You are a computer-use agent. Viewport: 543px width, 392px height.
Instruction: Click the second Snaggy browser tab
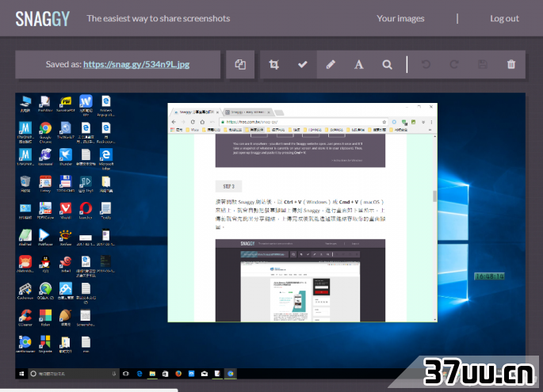(x=247, y=112)
